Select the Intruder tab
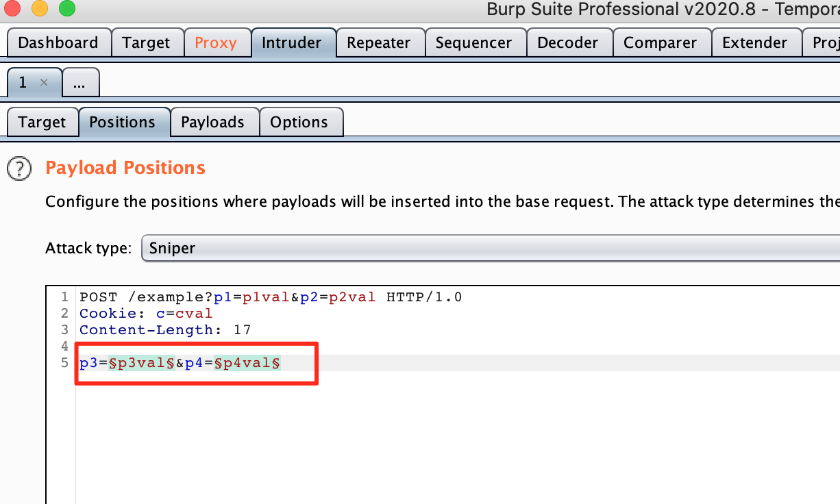Image resolution: width=840 pixels, height=504 pixels. click(292, 42)
